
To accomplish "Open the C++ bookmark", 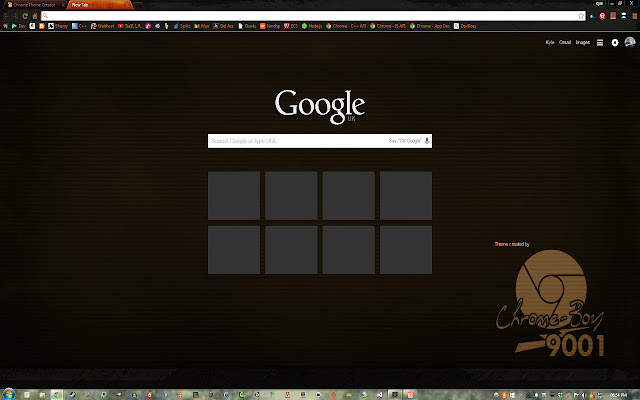I will pyautogui.click(x=80, y=26).
